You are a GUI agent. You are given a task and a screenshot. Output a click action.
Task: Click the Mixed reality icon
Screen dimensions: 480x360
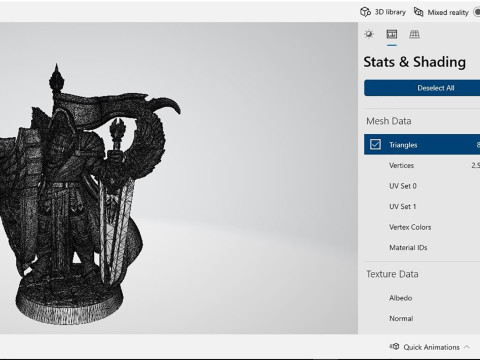pyautogui.click(x=418, y=12)
